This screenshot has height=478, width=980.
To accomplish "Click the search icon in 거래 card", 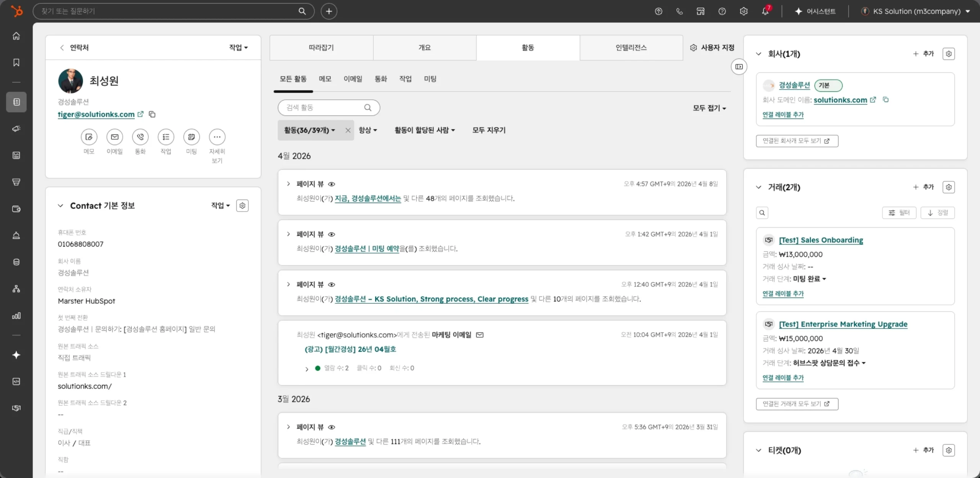I will pyautogui.click(x=762, y=213).
